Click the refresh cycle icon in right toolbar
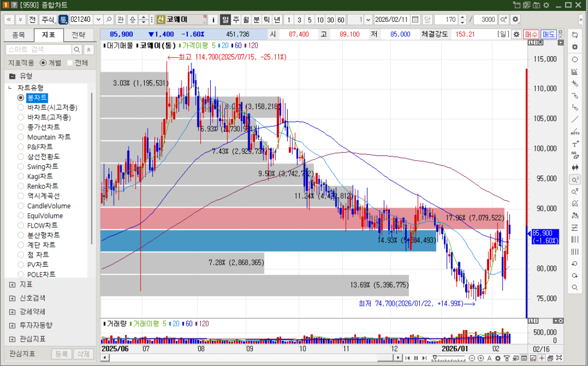588x366 pixels. point(574,35)
